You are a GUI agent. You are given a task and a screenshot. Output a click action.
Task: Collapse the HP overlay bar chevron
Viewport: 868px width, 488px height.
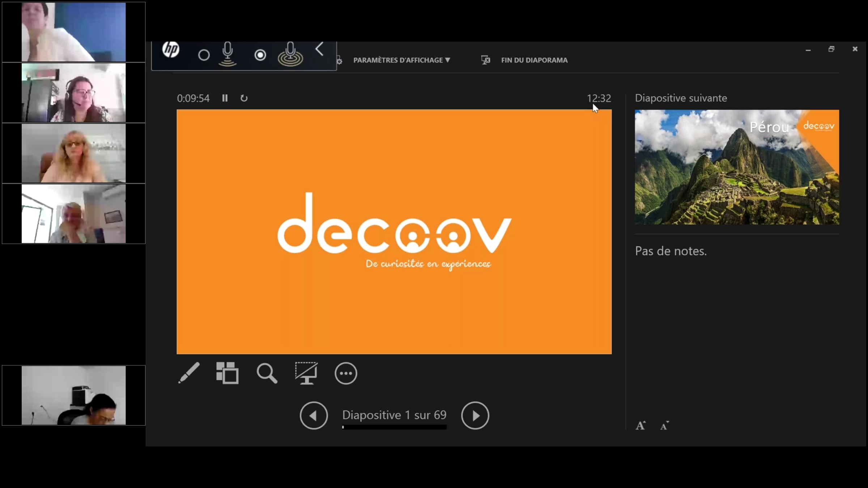pyautogui.click(x=319, y=49)
